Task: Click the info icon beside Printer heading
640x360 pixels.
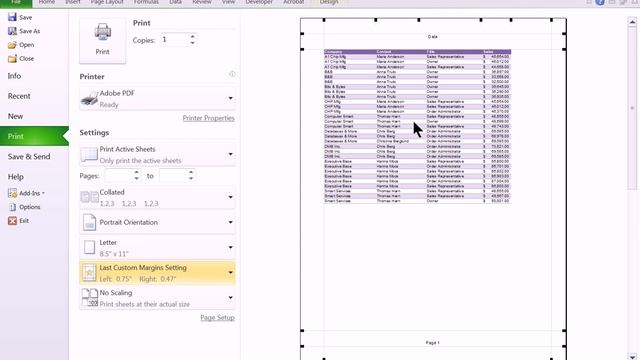Action: pyautogui.click(x=232, y=74)
